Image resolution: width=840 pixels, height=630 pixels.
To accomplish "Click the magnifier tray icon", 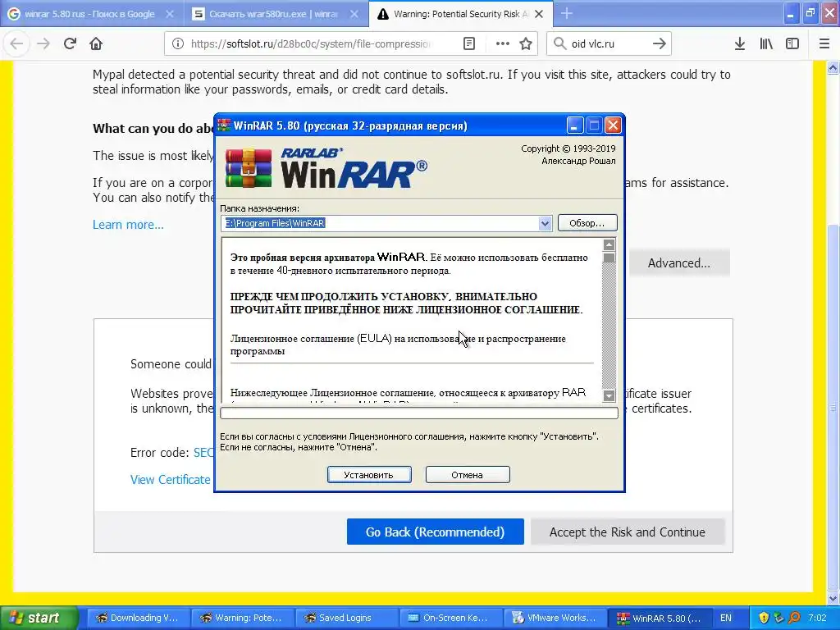I will tap(794, 618).
